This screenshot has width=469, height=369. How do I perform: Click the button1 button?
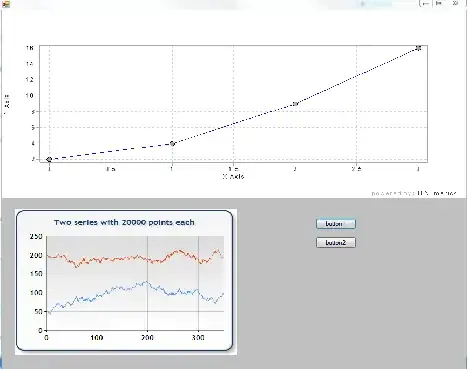click(x=336, y=224)
